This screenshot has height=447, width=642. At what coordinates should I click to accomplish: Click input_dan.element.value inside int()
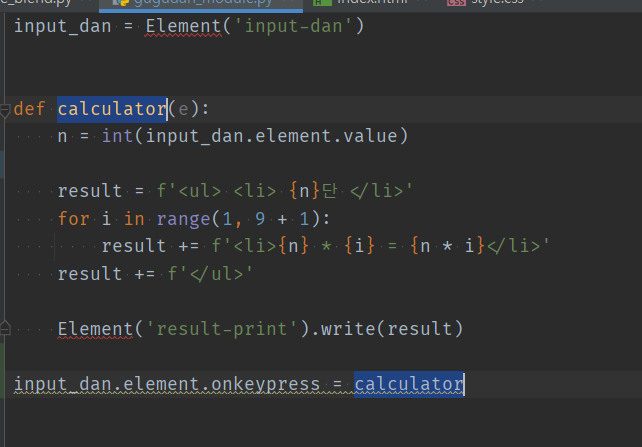271,136
